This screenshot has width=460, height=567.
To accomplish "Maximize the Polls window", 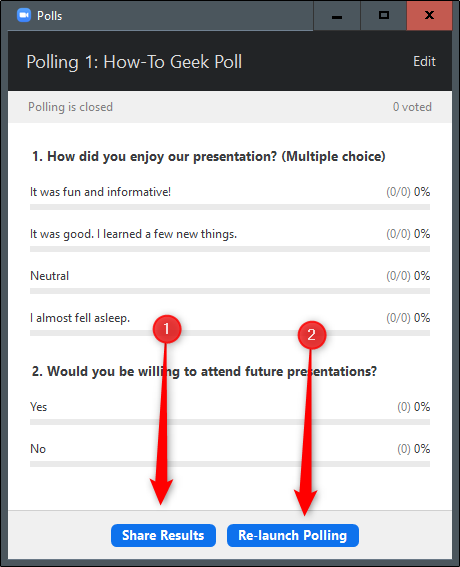I will 384,16.
